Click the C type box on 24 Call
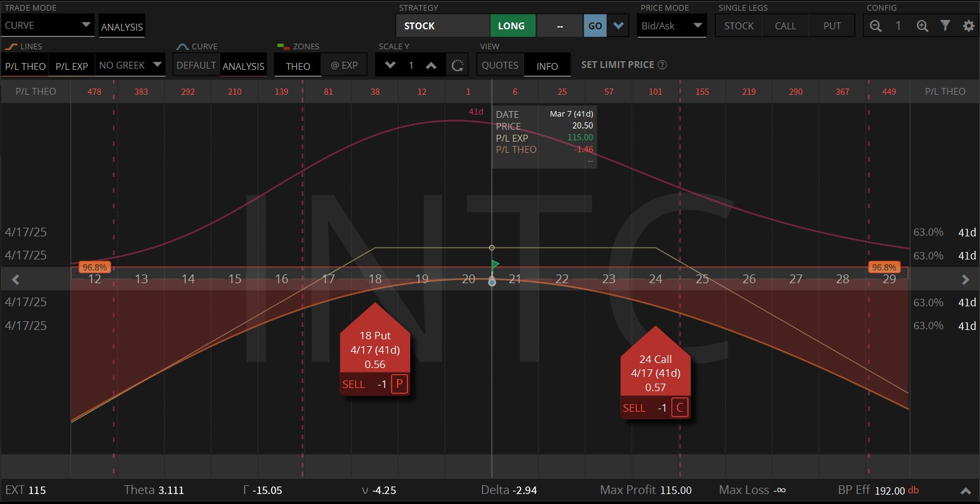The height and width of the screenshot is (504, 980). [x=680, y=408]
